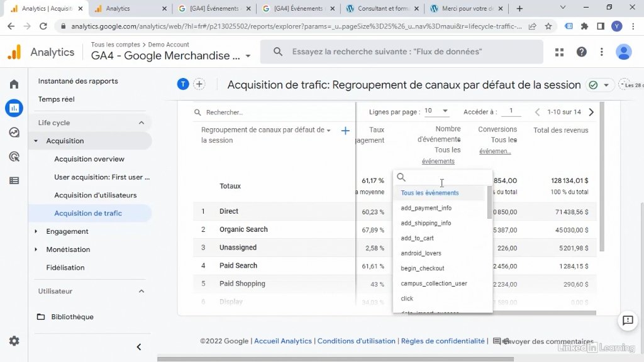Viewport: 644px width, 362px height.
Task: Select add_payment_info event
Action: click(x=426, y=208)
